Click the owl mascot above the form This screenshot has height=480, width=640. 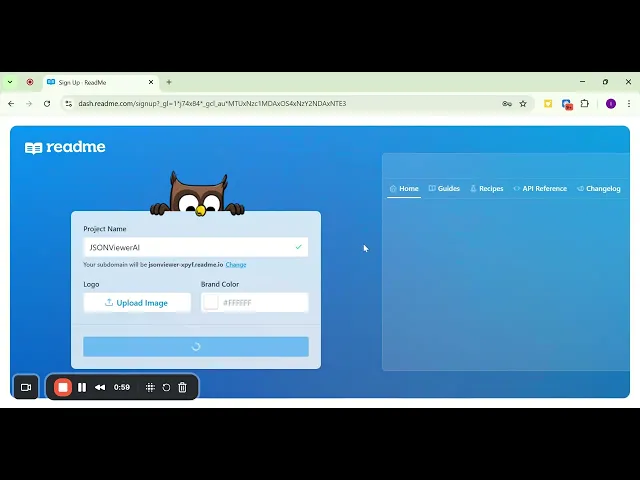(198, 193)
